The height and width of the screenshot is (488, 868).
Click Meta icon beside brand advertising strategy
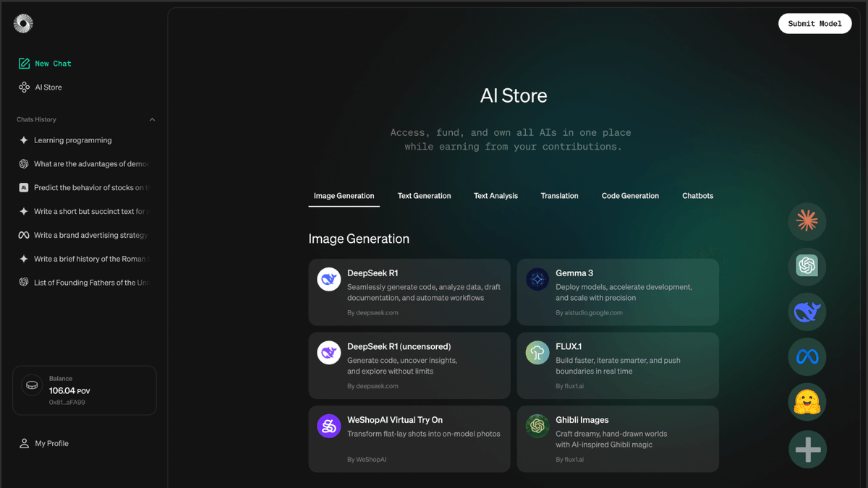coord(24,235)
